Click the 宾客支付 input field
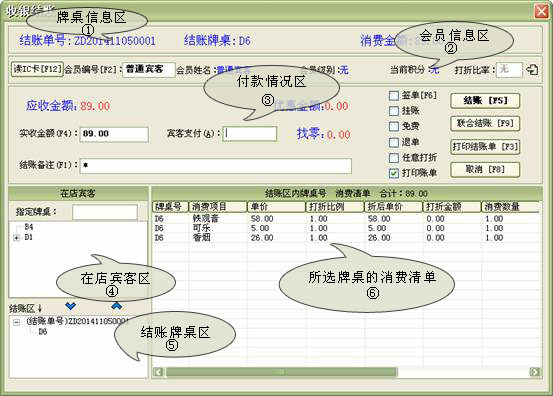 (x=250, y=134)
